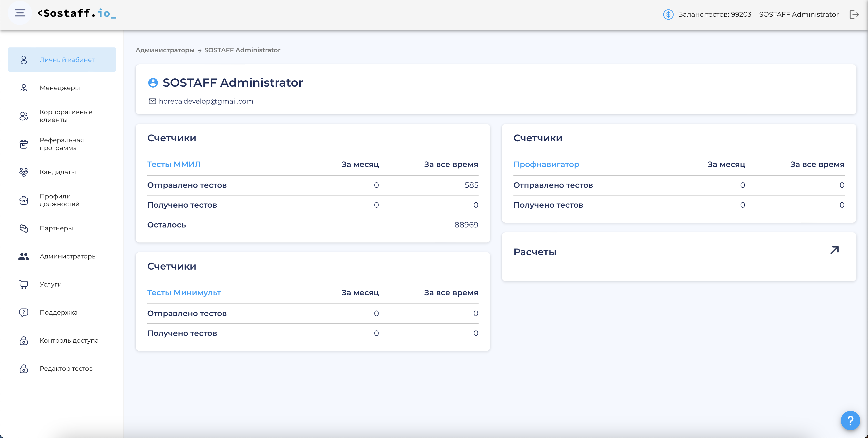Click Получено тестов in Профнавигатор table
Screen dimensions: 868x438
click(x=548, y=205)
